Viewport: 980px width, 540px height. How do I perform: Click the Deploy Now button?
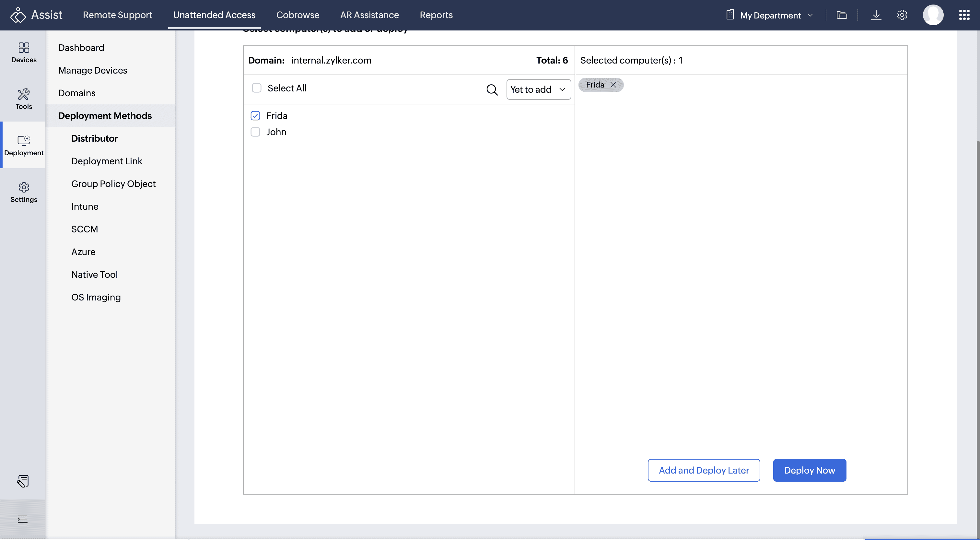[809, 470]
